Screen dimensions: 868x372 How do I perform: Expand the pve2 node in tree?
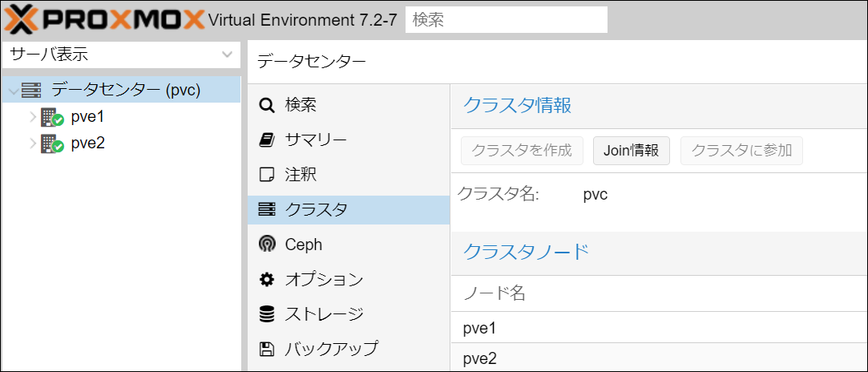tap(33, 144)
